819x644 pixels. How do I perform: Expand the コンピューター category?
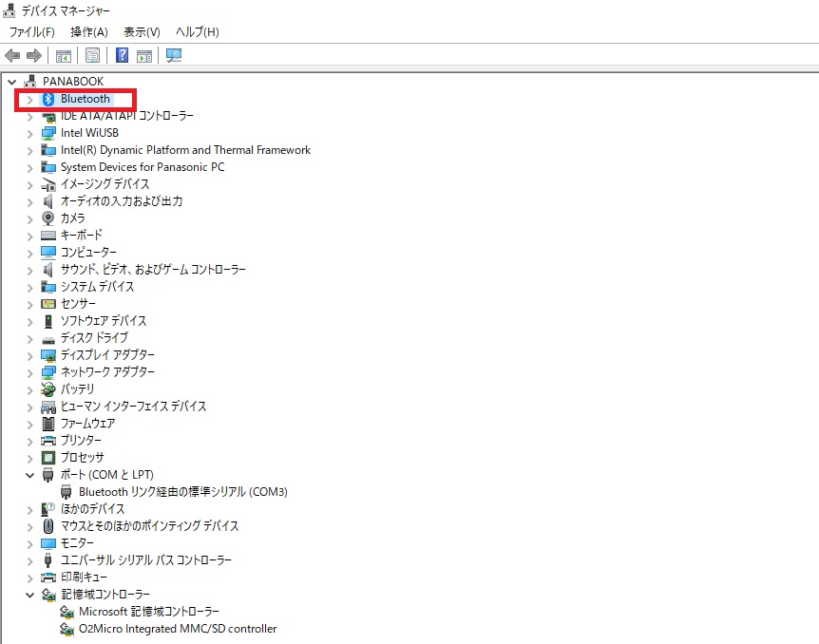click(29, 254)
